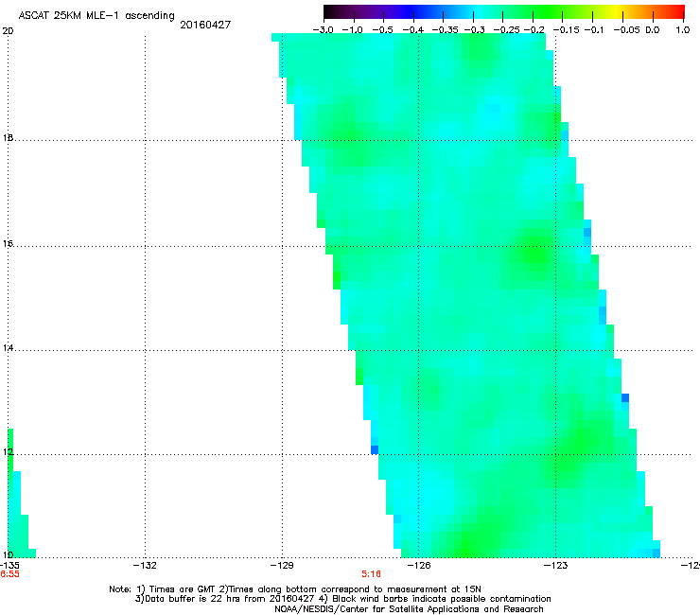The height and width of the screenshot is (615, 700).
Task: Click the -123 longitude axis label
Action: pos(556,566)
